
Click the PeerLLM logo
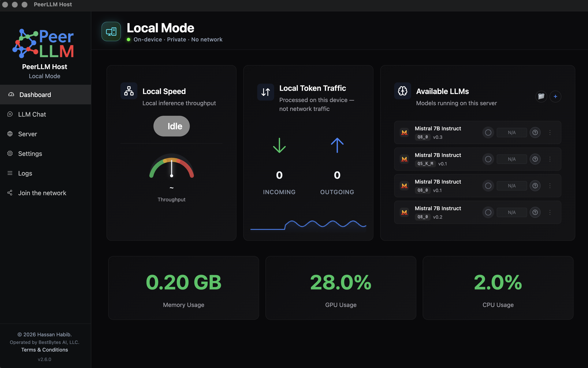click(x=43, y=43)
